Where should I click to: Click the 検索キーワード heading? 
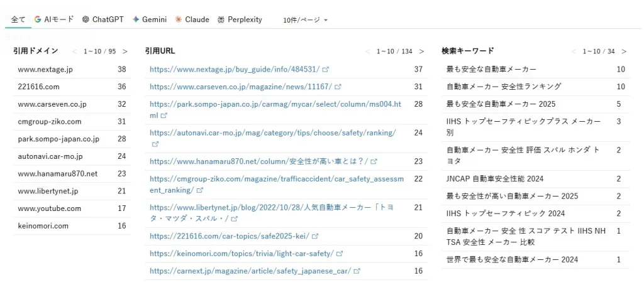467,51
